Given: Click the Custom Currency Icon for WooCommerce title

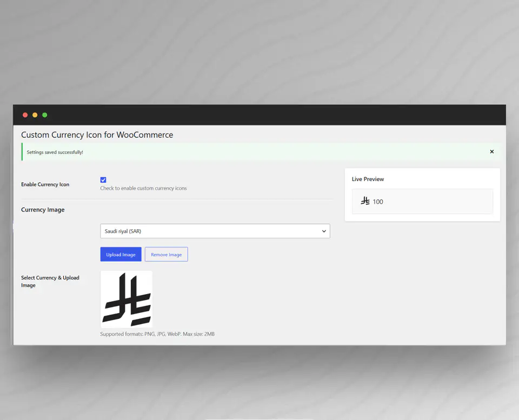Looking at the screenshot, I should tap(97, 135).
